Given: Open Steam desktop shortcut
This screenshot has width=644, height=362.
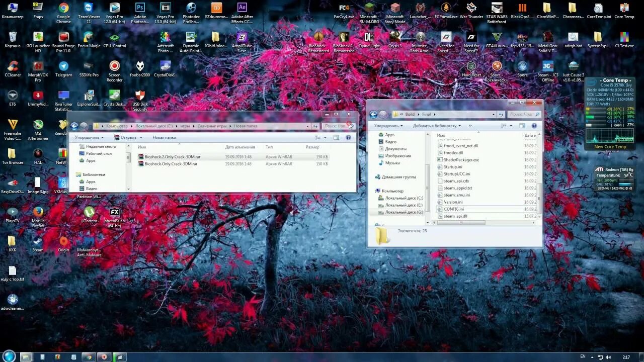Looking at the screenshot, I should (38, 244).
